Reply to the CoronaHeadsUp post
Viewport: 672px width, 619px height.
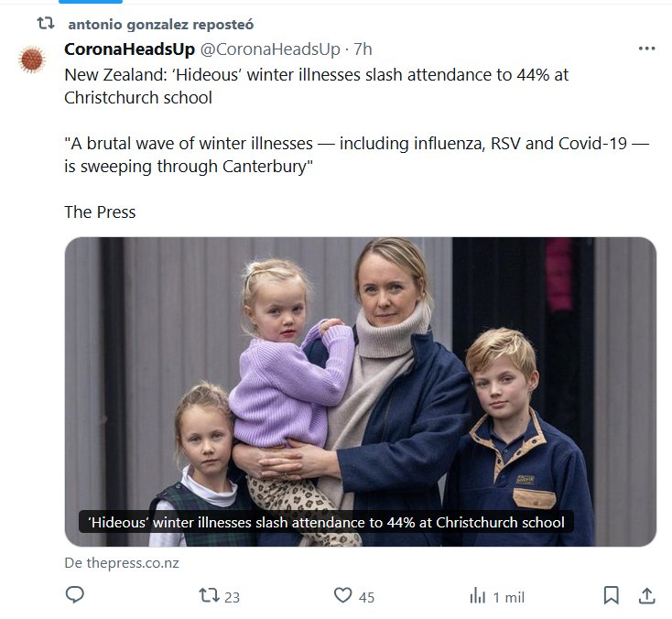click(x=75, y=595)
